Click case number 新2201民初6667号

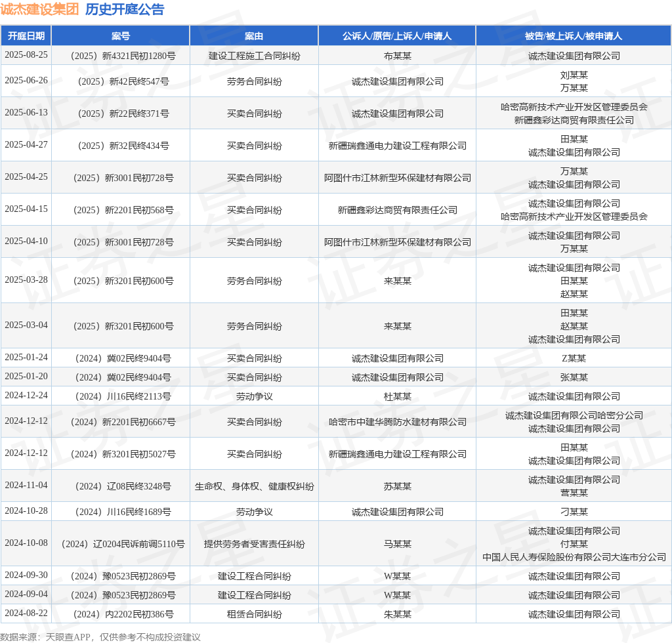pyautogui.click(x=123, y=422)
